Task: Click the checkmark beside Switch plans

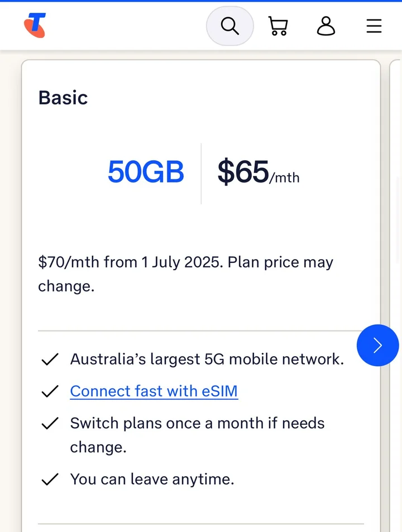Action: pyautogui.click(x=50, y=424)
